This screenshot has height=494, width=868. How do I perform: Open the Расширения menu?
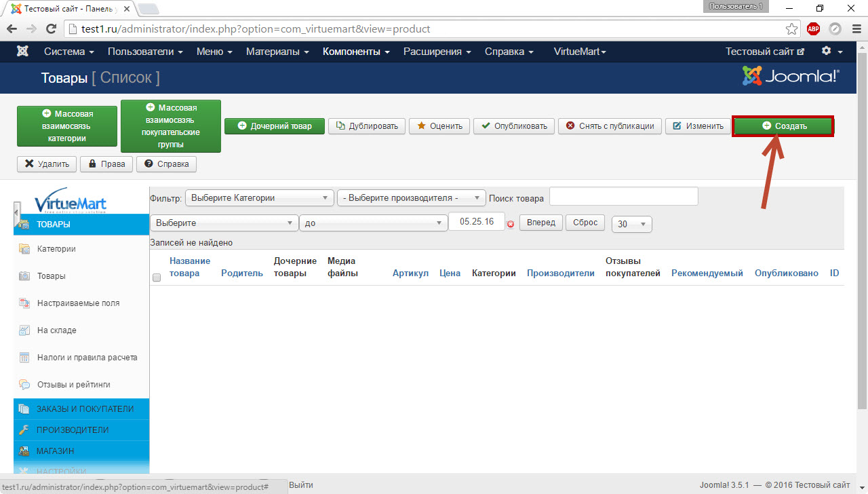pyautogui.click(x=437, y=52)
